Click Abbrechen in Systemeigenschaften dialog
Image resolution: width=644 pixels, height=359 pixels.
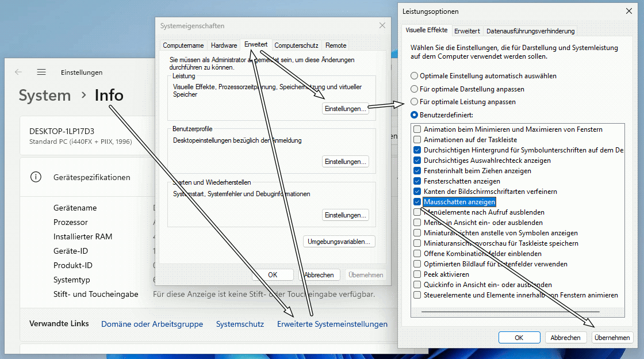point(319,275)
